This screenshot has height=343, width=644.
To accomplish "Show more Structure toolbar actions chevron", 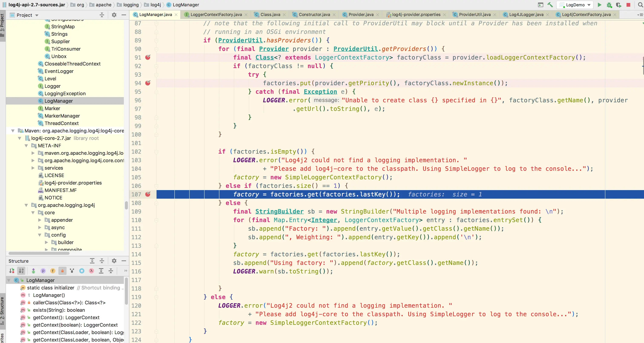I will pyautogui.click(x=125, y=271).
